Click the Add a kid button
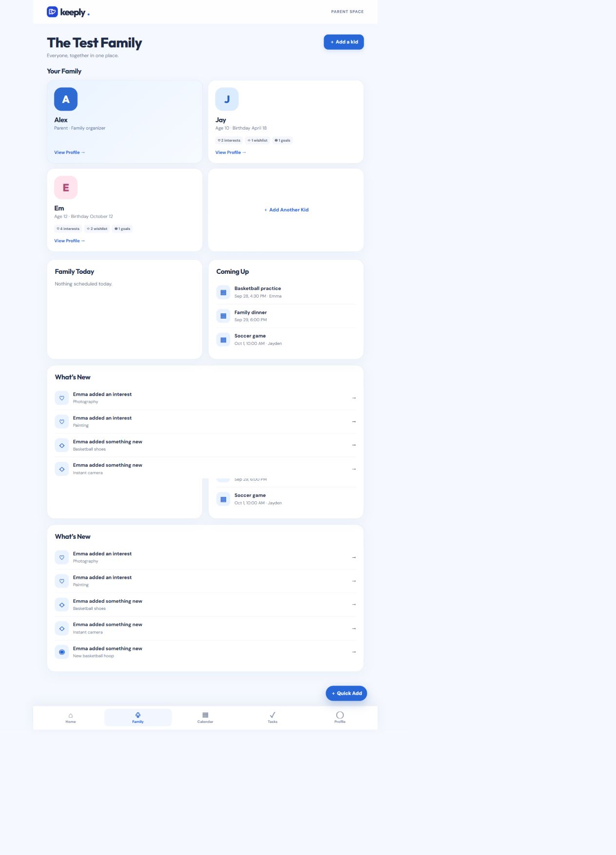Viewport: 616px width, 855px height. (344, 42)
